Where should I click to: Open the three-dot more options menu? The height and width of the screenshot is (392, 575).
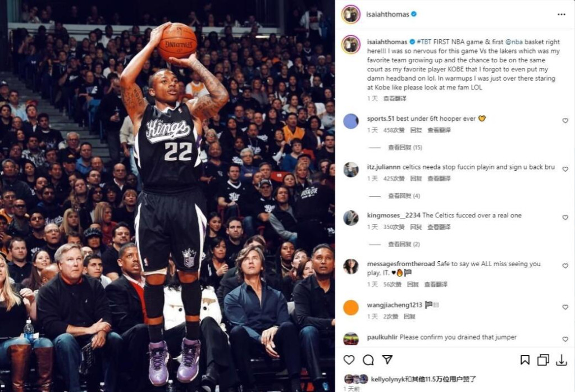pyautogui.click(x=562, y=14)
